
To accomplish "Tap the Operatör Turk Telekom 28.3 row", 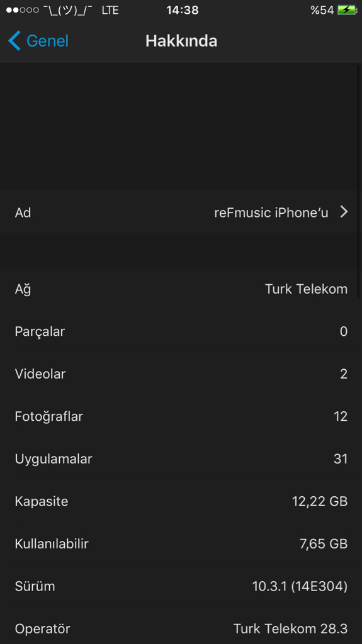I will pos(181,628).
